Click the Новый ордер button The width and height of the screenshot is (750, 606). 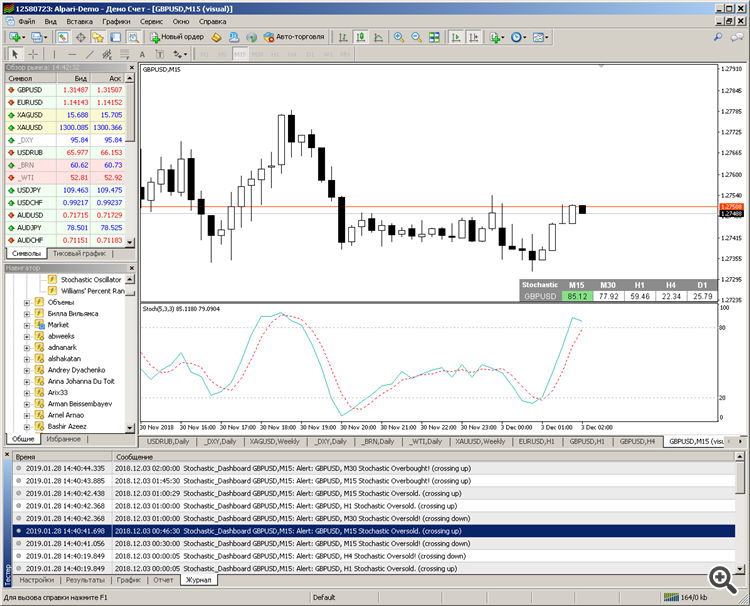click(x=176, y=37)
